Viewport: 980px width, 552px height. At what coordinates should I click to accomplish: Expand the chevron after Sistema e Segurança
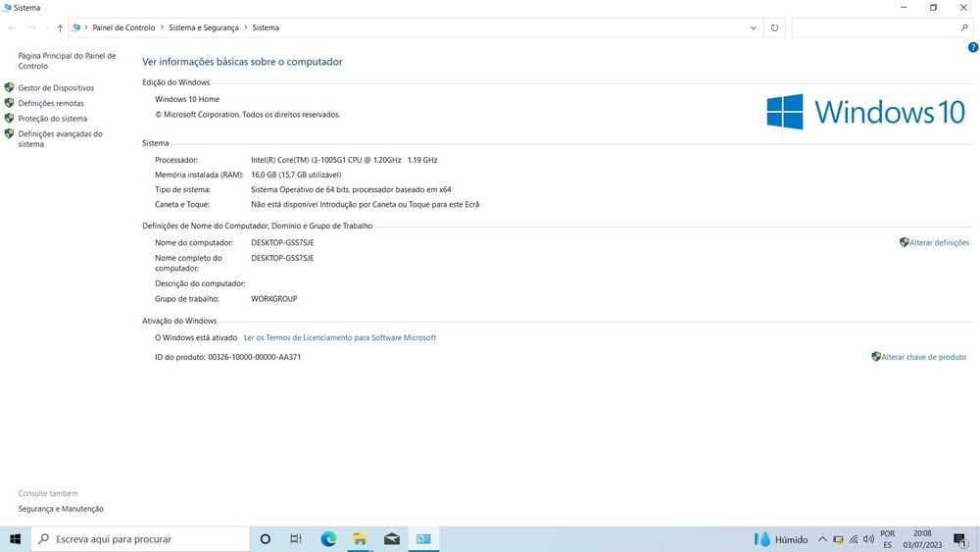point(246,27)
